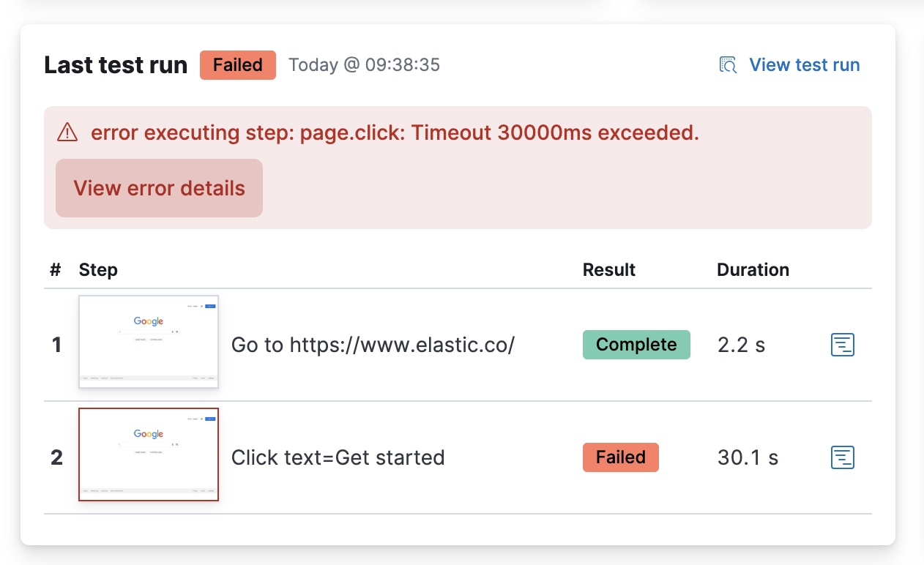Select the document-style log icon next to 30.1 s
Screen dimensions: 924x565
(842, 457)
